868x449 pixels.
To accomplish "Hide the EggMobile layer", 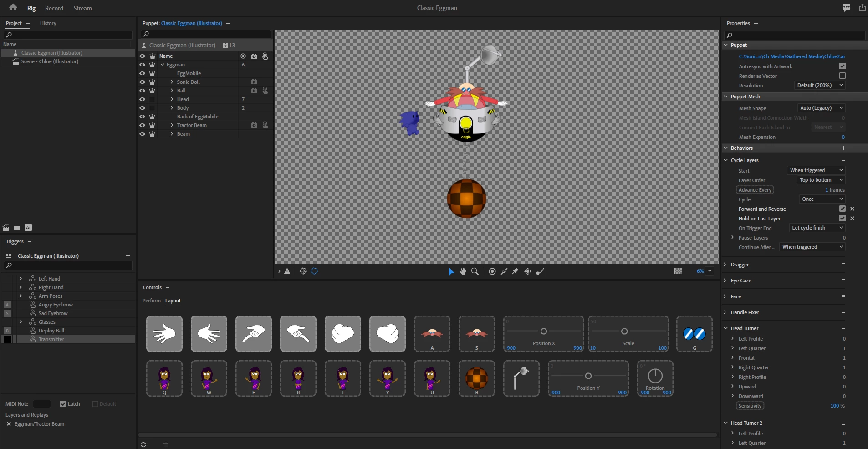I will click(x=142, y=73).
